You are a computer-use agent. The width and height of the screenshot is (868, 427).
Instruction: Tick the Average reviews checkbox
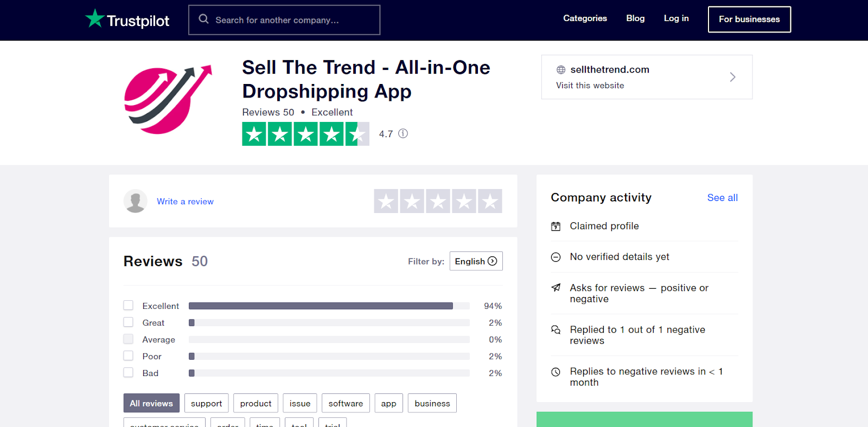pos(129,339)
